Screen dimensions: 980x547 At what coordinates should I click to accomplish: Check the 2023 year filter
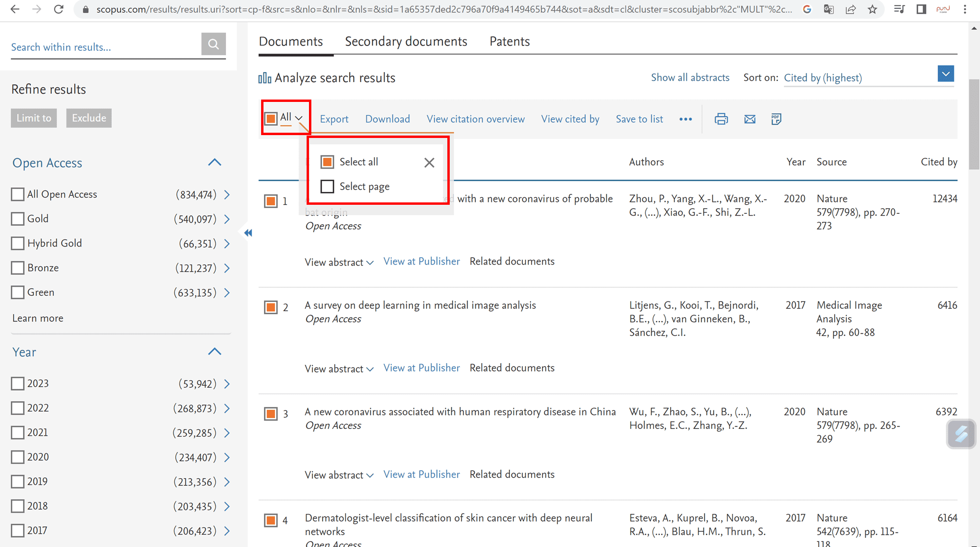click(x=18, y=383)
